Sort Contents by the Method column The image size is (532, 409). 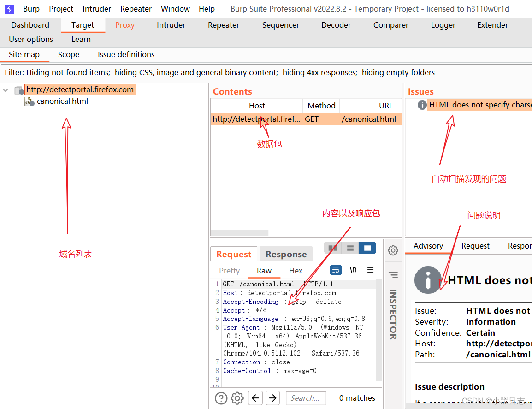click(x=321, y=106)
